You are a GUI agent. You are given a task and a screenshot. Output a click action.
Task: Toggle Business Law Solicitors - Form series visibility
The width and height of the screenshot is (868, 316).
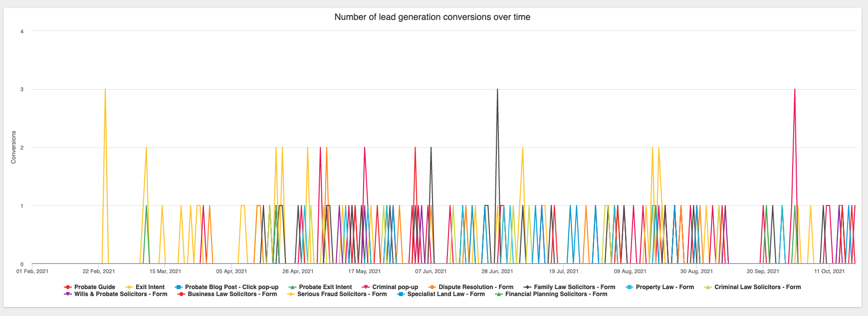click(x=232, y=294)
